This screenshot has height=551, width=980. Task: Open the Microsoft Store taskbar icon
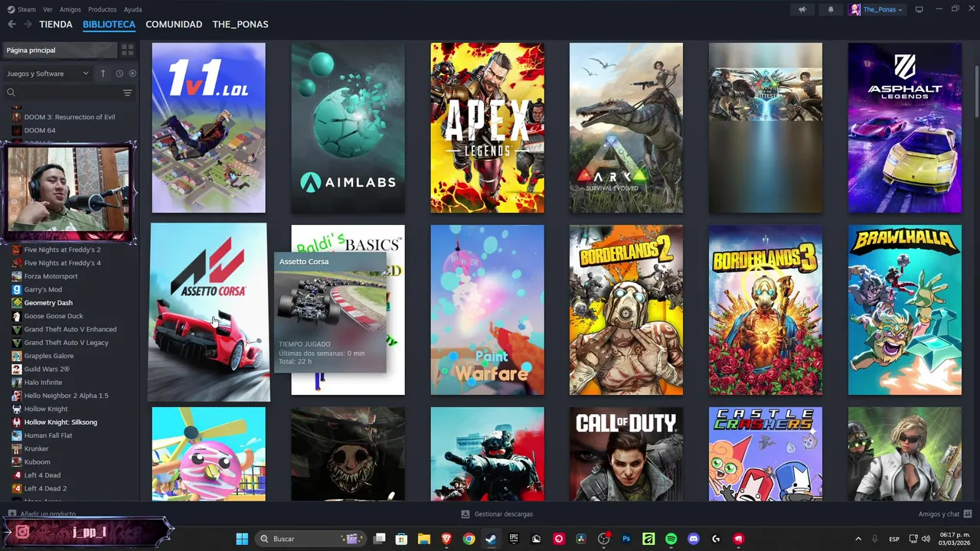coord(401,539)
